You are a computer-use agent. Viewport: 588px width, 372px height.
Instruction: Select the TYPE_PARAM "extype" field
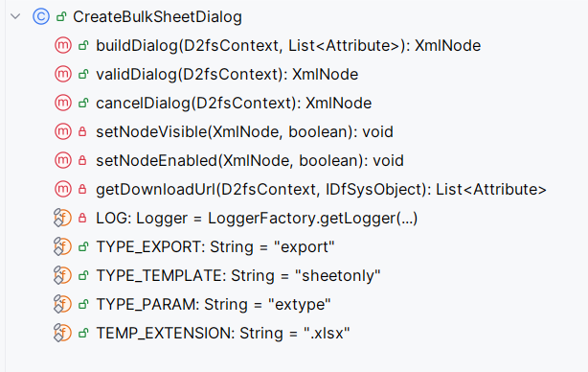point(214,305)
